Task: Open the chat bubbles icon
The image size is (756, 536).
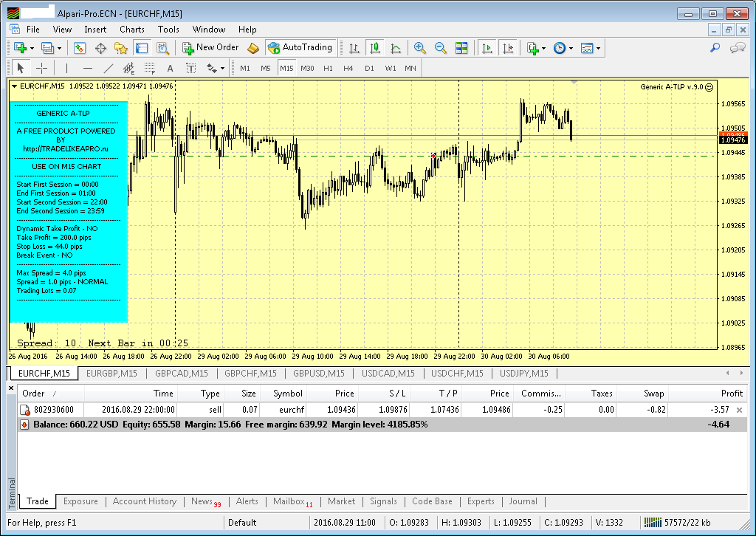Action: [738, 48]
